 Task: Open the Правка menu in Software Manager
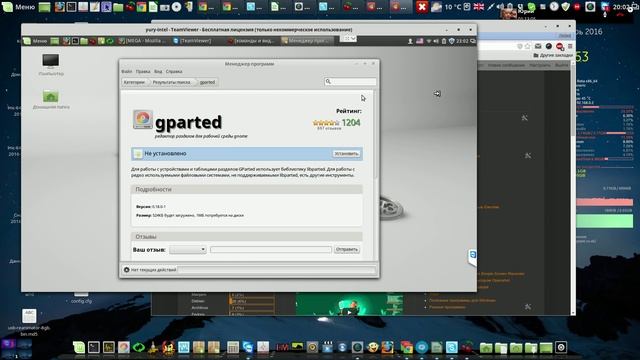143,71
